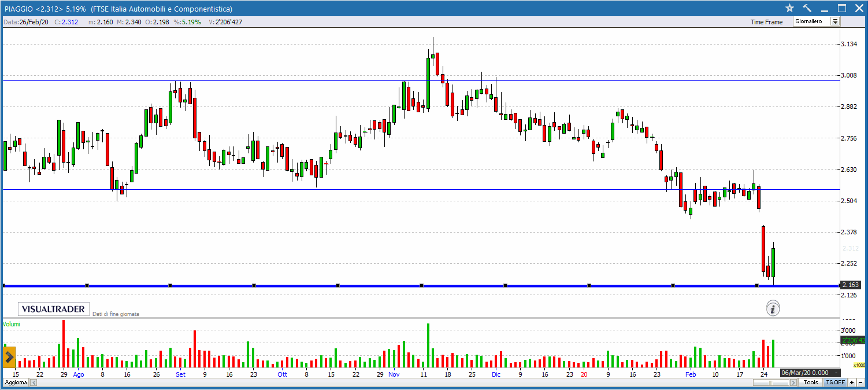Click the Set month label on the time axis
Image resolution: width=868 pixels, height=390 pixels.
click(x=181, y=374)
